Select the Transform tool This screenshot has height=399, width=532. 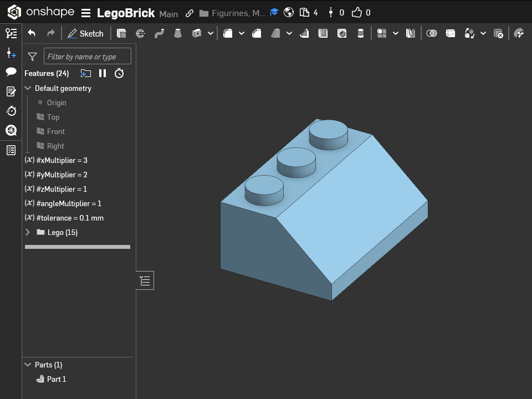[469, 33]
